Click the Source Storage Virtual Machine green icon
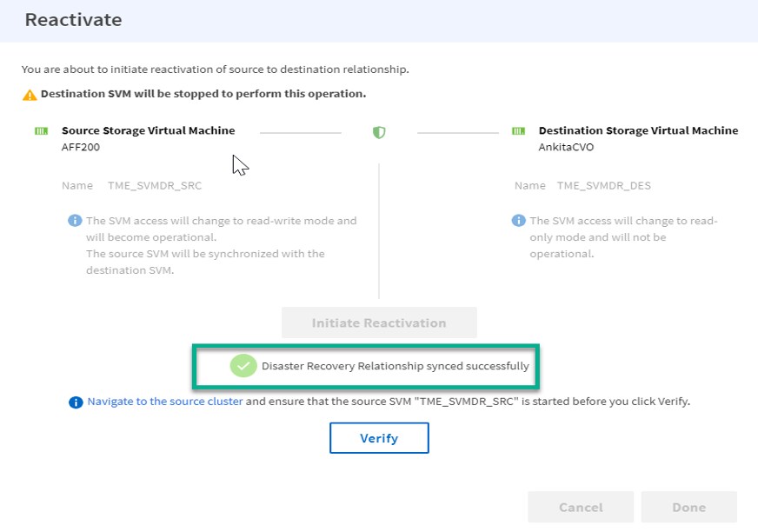 tap(41, 131)
